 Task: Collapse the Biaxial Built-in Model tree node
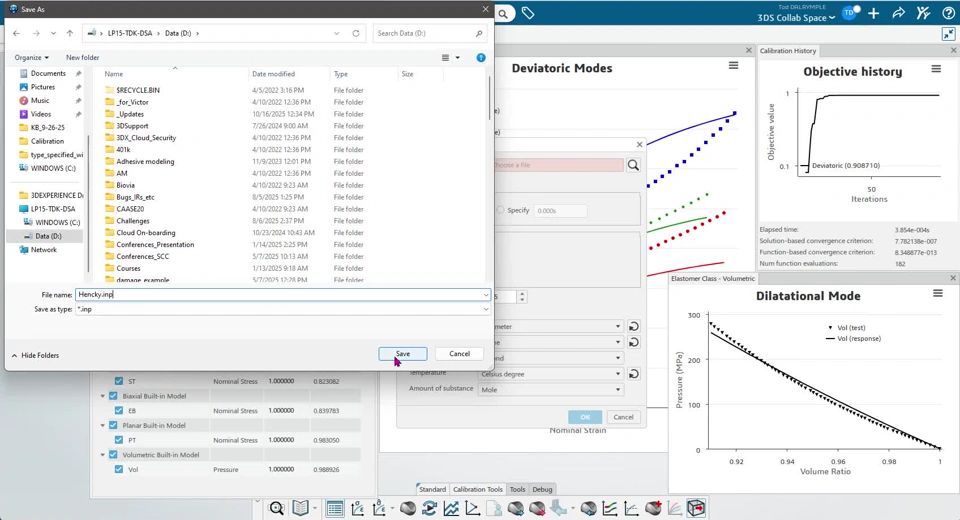click(x=103, y=396)
